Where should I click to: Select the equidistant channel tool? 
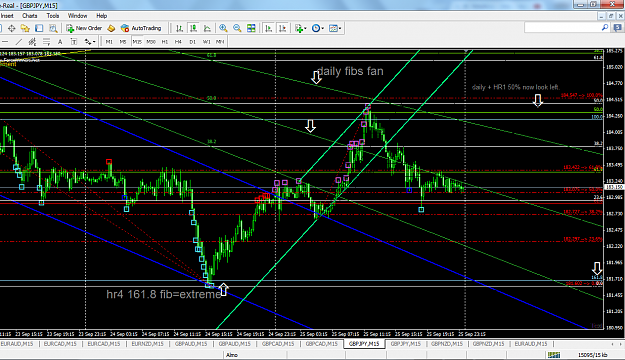32,42
